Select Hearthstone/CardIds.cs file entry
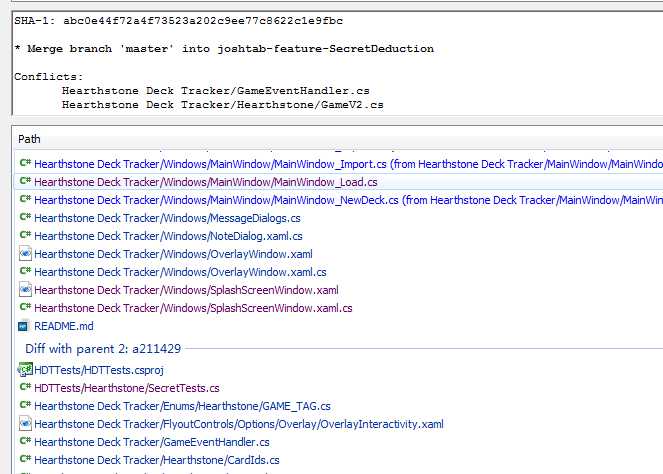 tap(157, 460)
